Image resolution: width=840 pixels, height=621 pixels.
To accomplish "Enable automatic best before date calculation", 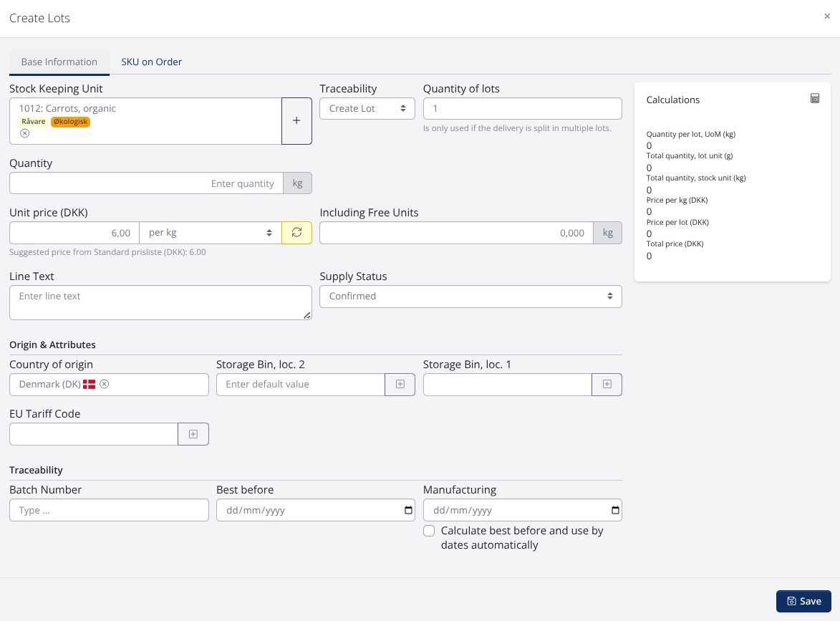I will 429,531.
